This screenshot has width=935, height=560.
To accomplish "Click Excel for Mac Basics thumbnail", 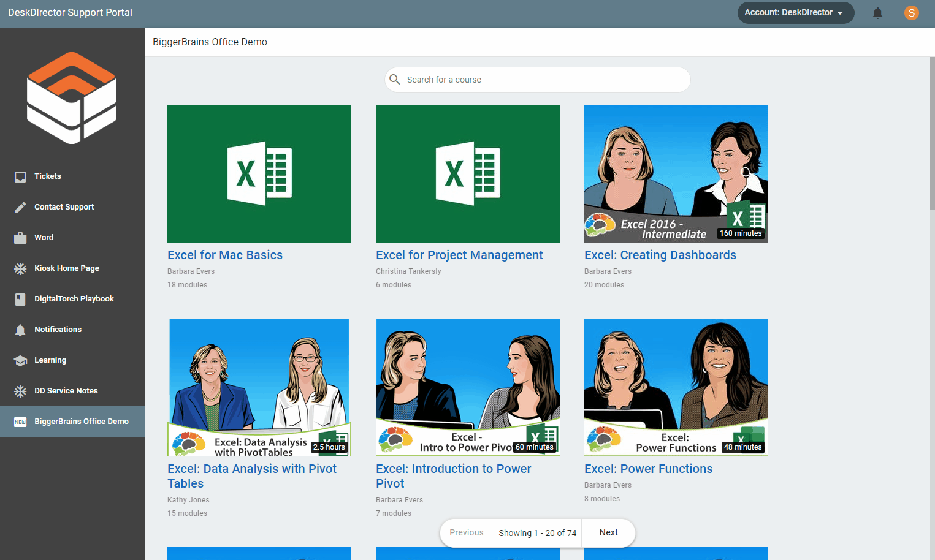I will pos(259,173).
